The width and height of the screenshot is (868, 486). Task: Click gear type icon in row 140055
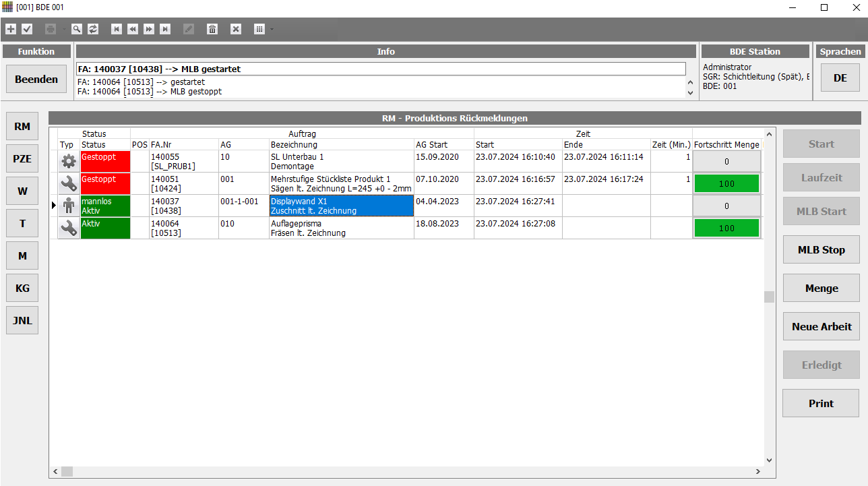[x=69, y=161]
